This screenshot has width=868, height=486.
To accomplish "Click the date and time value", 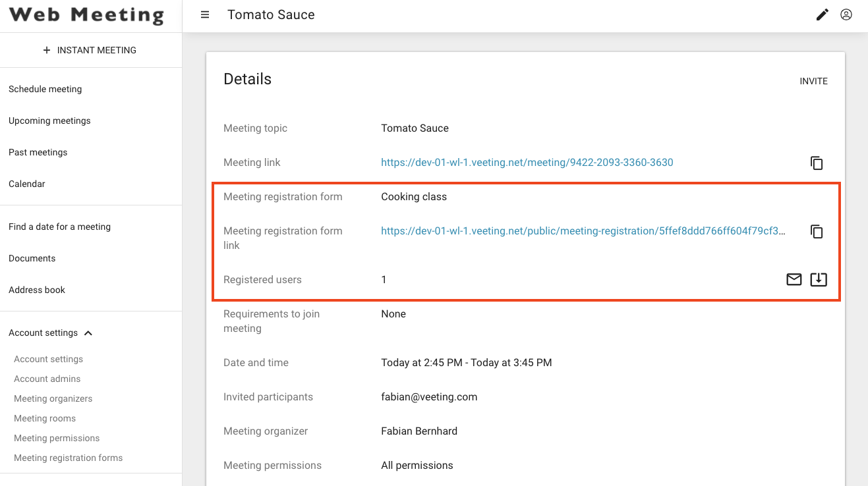I will coord(467,363).
